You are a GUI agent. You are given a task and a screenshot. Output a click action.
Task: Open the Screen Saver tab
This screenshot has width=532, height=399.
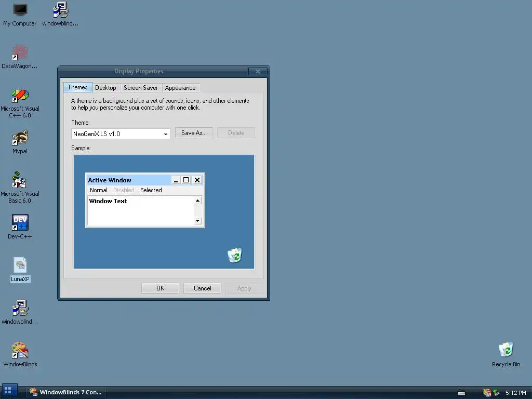tap(141, 88)
